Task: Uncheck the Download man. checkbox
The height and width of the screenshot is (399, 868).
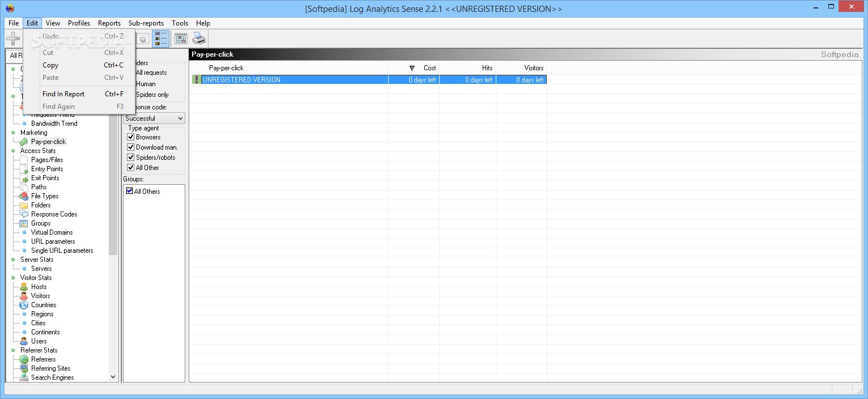Action: pos(131,147)
